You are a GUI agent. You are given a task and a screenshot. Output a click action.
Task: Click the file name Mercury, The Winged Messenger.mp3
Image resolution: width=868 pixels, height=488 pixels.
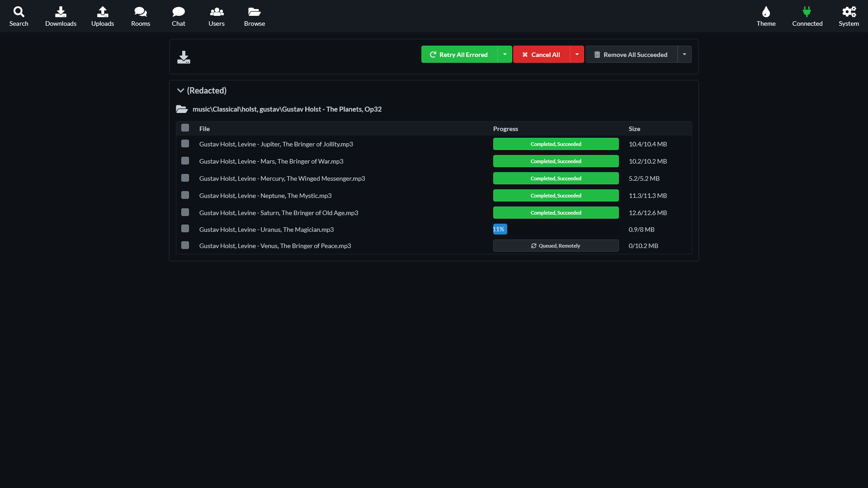coord(282,178)
